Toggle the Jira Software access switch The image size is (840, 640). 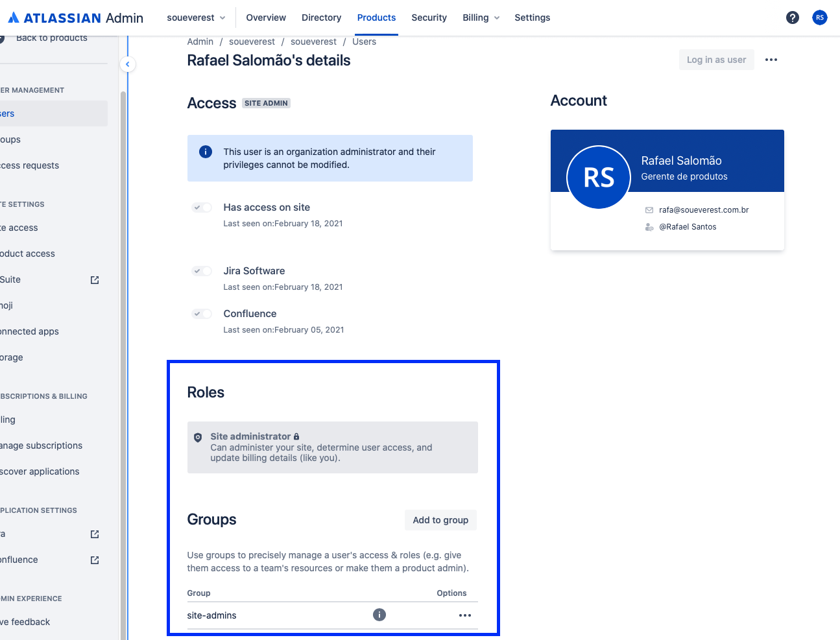202,271
